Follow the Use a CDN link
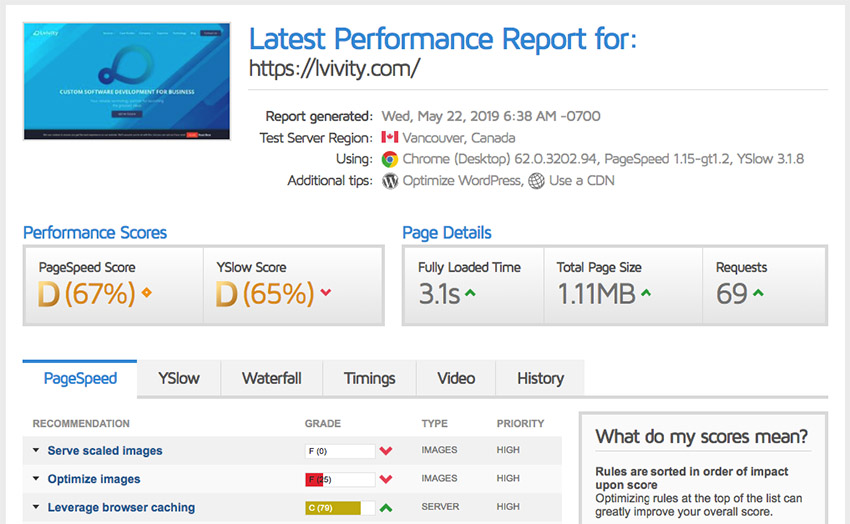Image resolution: width=850 pixels, height=524 pixels. click(581, 181)
